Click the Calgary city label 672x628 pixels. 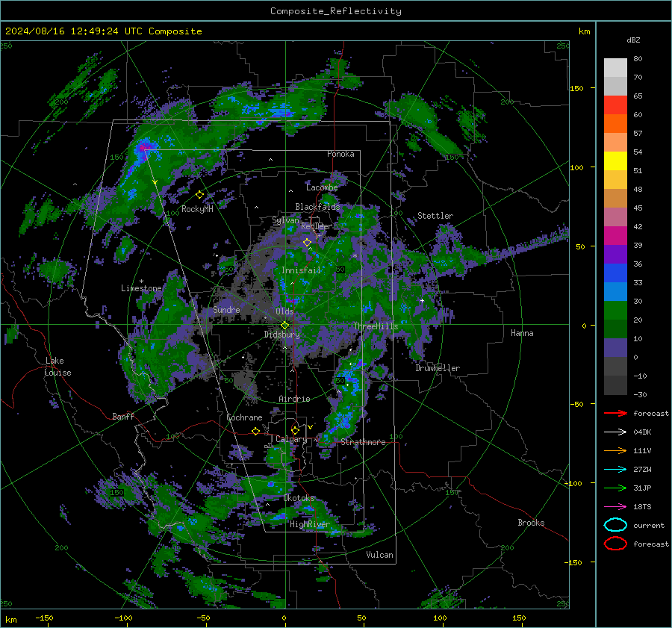[291, 439]
